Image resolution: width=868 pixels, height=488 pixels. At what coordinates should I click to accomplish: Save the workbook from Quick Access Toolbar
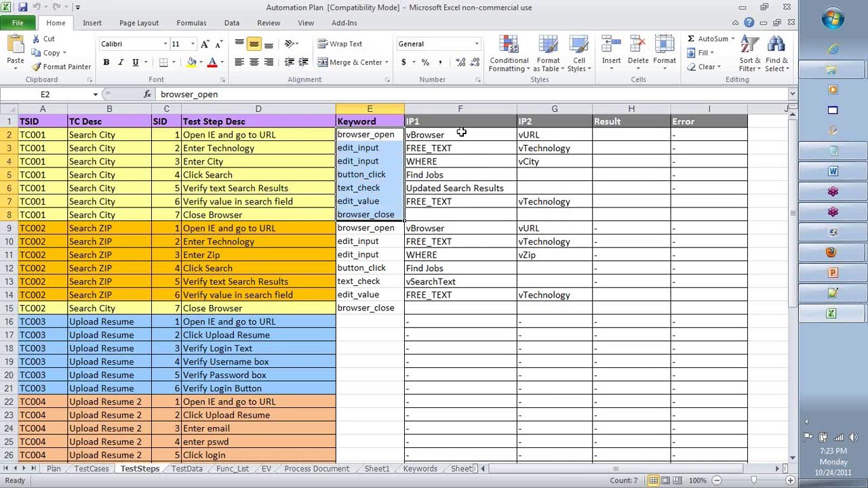tap(23, 7)
